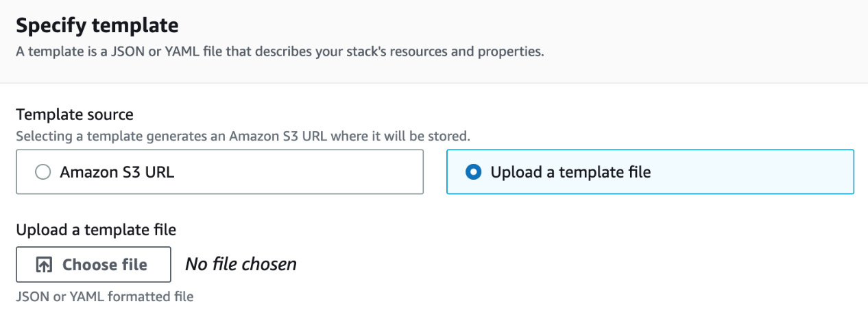Click the highlighted Upload a template file tile

pos(650,172)
